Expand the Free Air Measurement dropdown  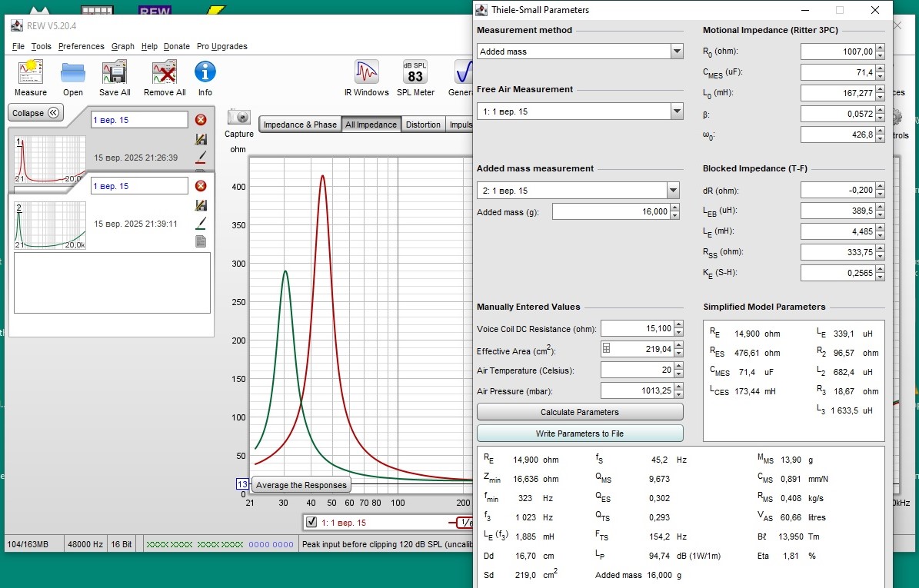pos(676,111)
